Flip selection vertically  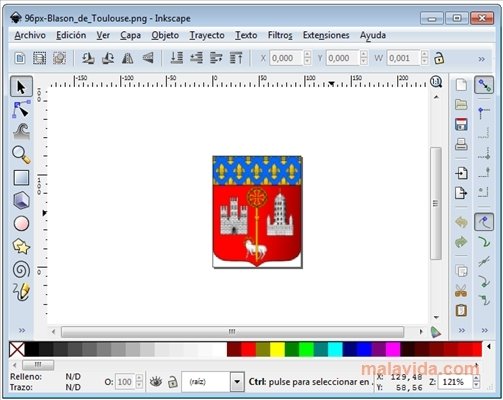[148, 58]
